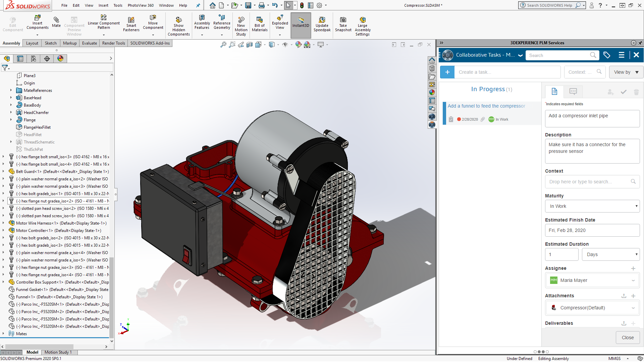Start a New Motion Study
The width and height of the screenshot is (644, 362).
[x=241, y=23]
